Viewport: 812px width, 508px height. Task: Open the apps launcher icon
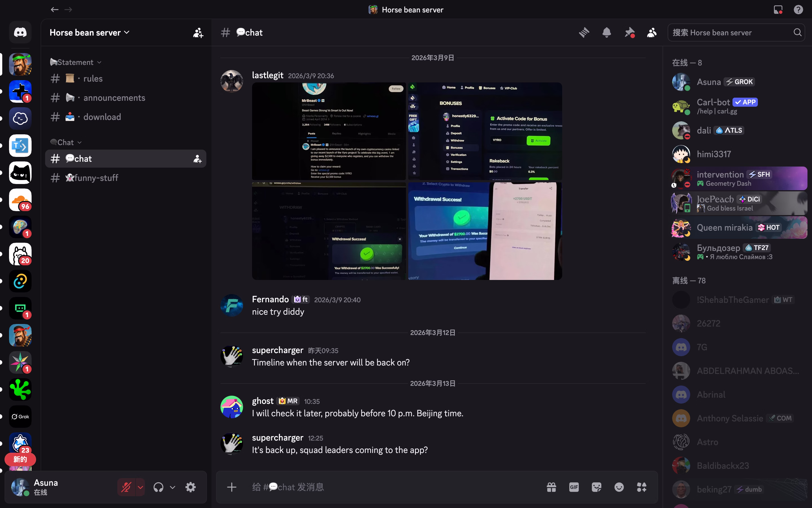[641, 487]
